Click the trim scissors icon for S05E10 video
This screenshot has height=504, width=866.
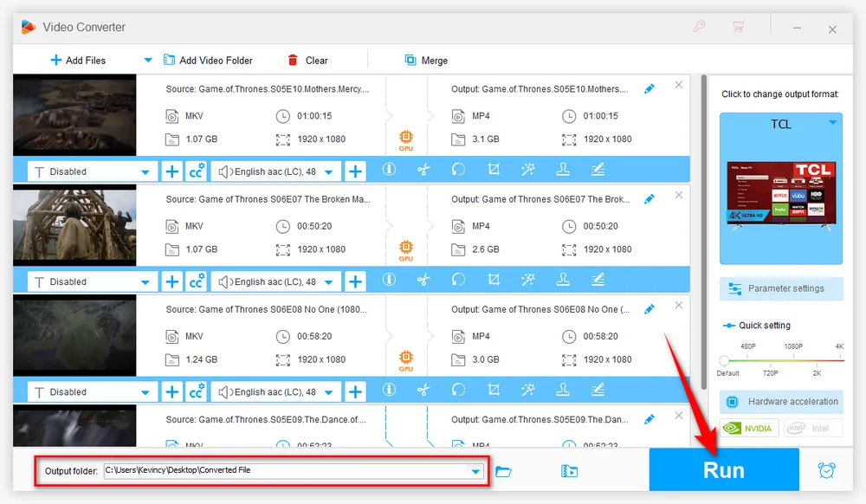tap(423, 171)
